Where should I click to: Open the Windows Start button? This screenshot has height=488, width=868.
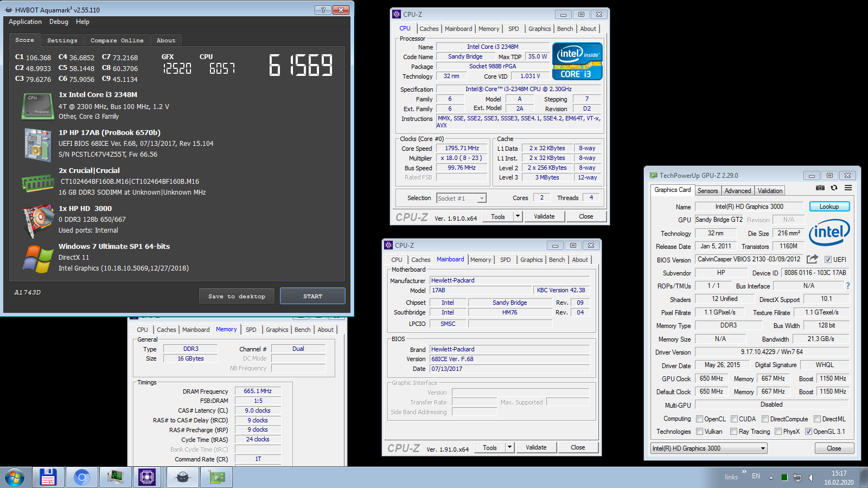pyautogui.click(x=15, y=478)
